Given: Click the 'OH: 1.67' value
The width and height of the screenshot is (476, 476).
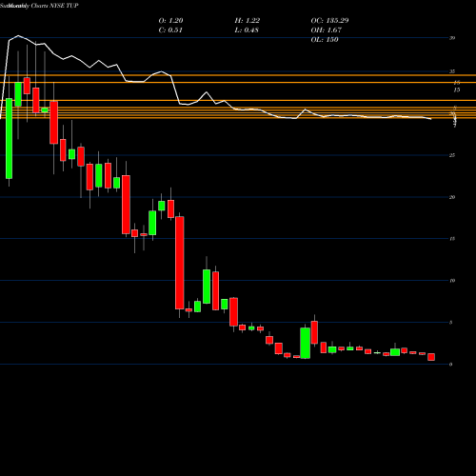Looking at the screenshot, I should tap(327, 30).
